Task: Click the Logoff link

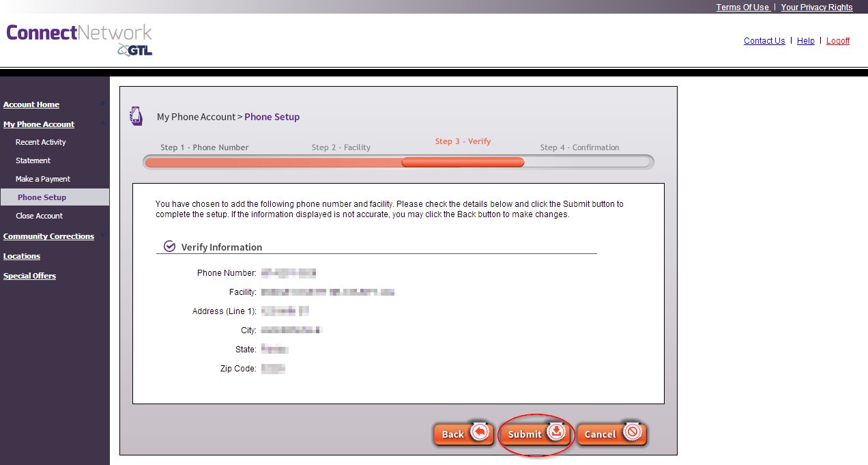Action: [838, 41]
